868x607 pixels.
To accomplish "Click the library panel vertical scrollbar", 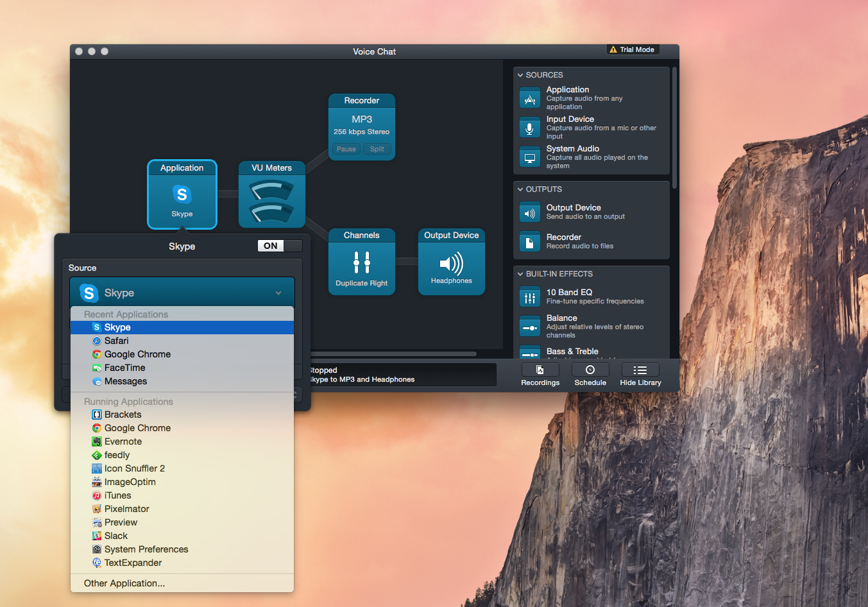I will point(674,127).
